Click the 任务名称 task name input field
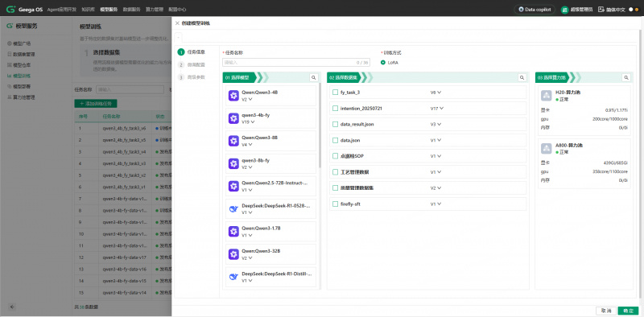Viewport: 644px width, 317px height. pyautogui.click(x=295, y=63)
